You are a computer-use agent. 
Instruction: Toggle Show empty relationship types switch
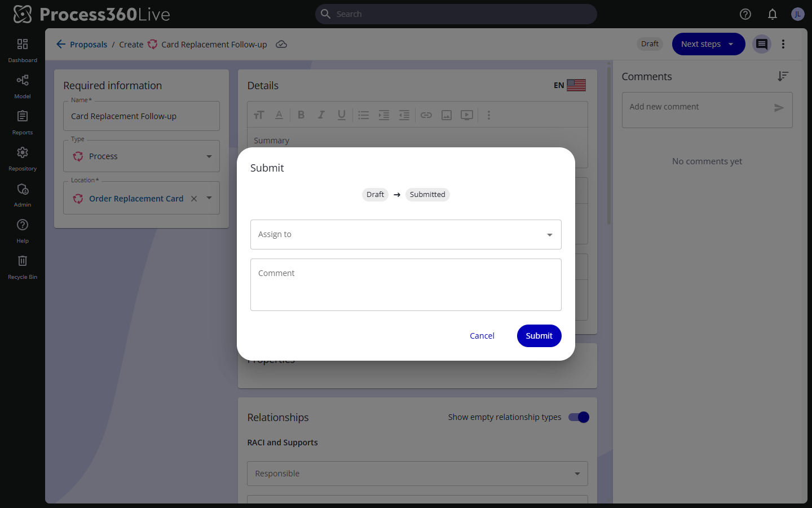click(579, 417)
